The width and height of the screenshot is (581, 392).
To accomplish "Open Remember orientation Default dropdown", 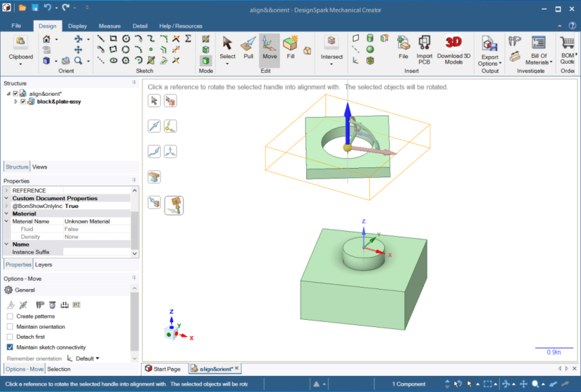I will click(88, 358).
